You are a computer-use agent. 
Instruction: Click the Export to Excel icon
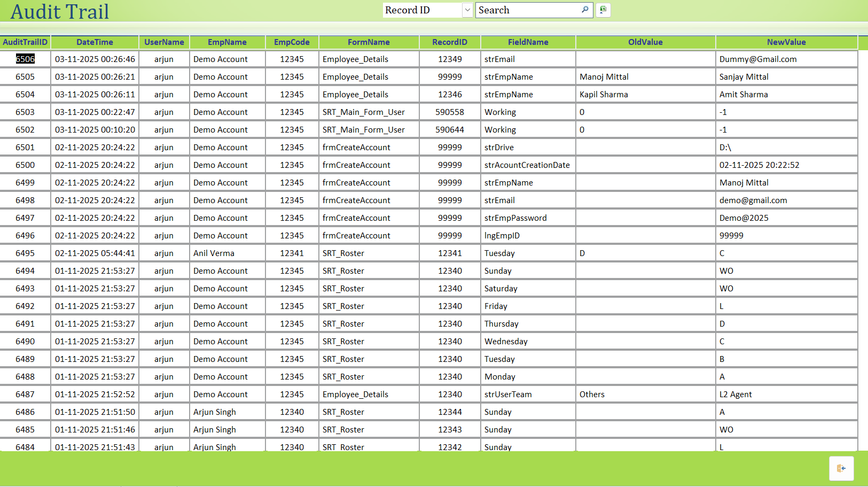point(603,10)
